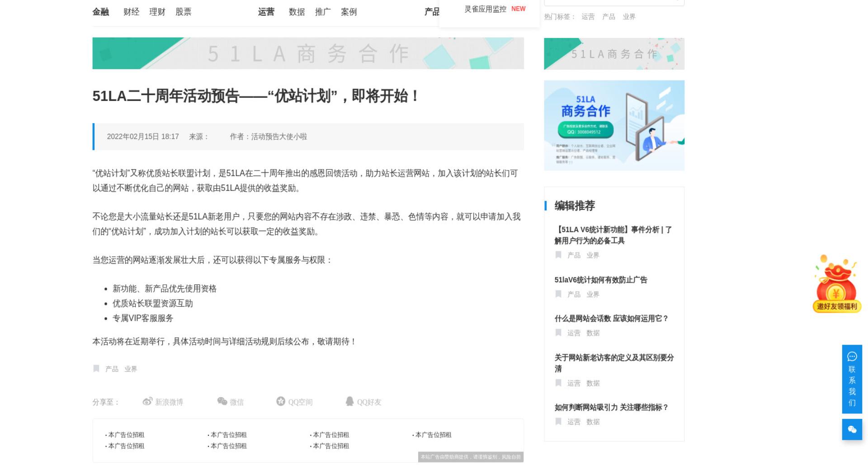Image resolution: width=868 pixels, height=475 pixels.
Task: Open the 运营 navigation category
Action: 266,12
